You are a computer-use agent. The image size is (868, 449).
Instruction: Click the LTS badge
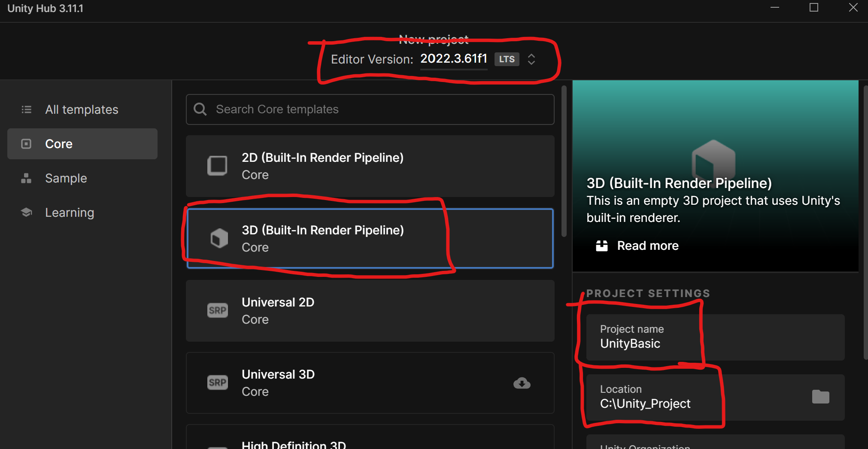pyautogui.click(x=507, y=59)
